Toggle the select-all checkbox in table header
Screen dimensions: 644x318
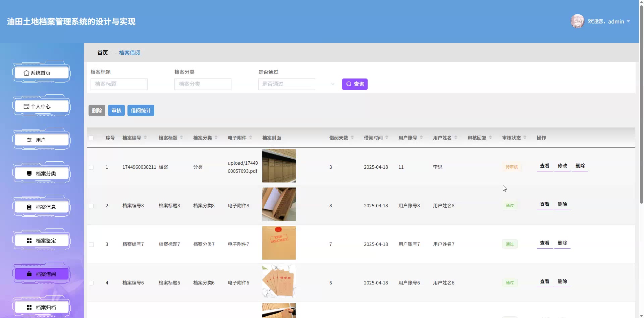coord(91,138)
